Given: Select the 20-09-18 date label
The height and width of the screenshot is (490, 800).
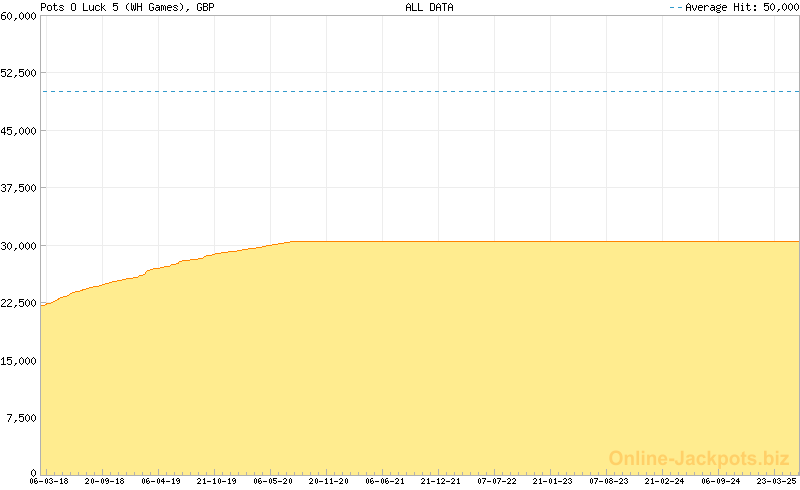Looking at the screenshot, I should pos(104,481).
